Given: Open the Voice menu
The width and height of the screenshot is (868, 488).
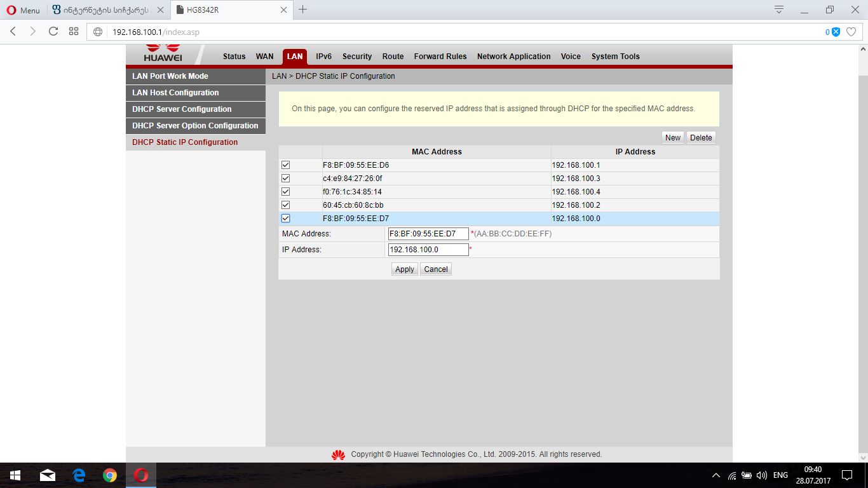Looking at the screenshot, I should (571, 57).
